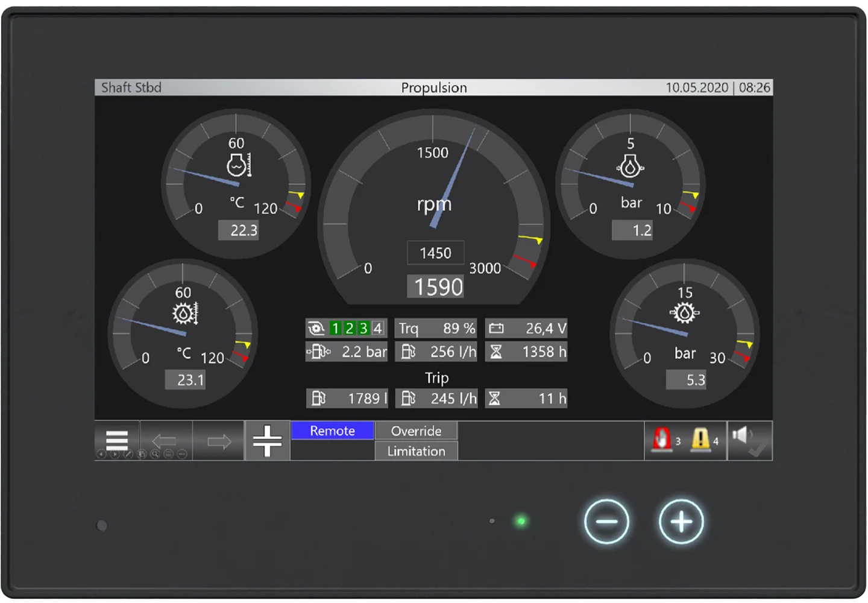Click the forward navigation arrow
The height and width of the screenshot is (603, 868).
218,440
